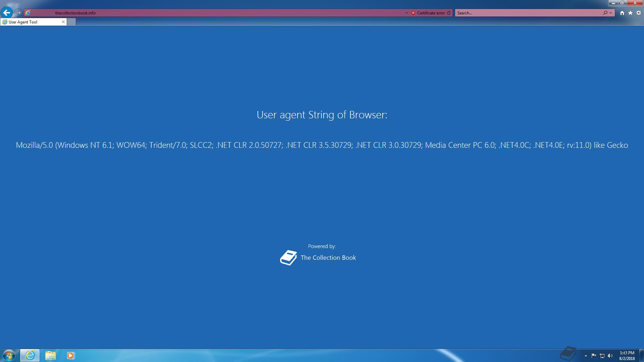This screenshot has width=644, height=362.
Task: Expand the address bar autocomplete dropdown
Action: pyautogui.click(x=407, y=13)
